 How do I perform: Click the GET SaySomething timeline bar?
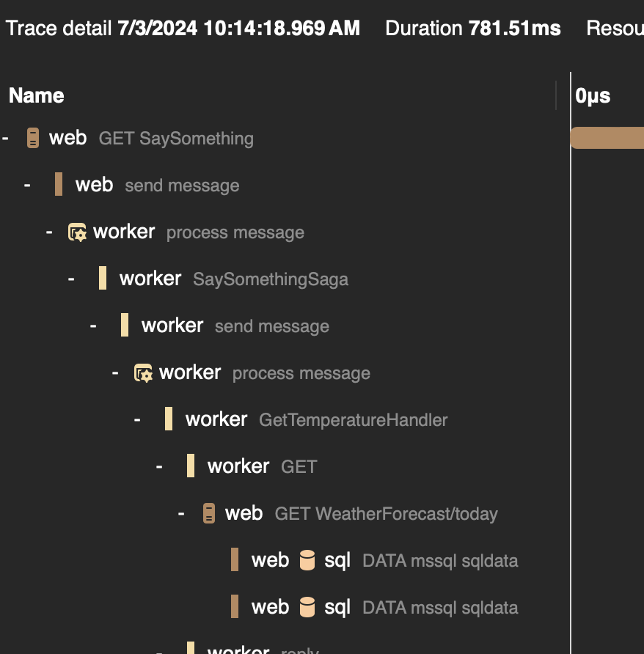coord(607,138)
